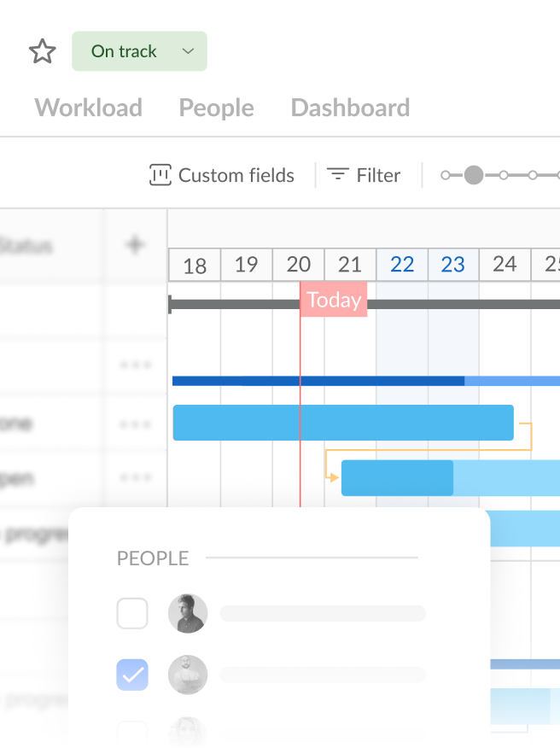Switch to the Workload tab
This screenshot has height=748, width=560.
tap(89, 108)
